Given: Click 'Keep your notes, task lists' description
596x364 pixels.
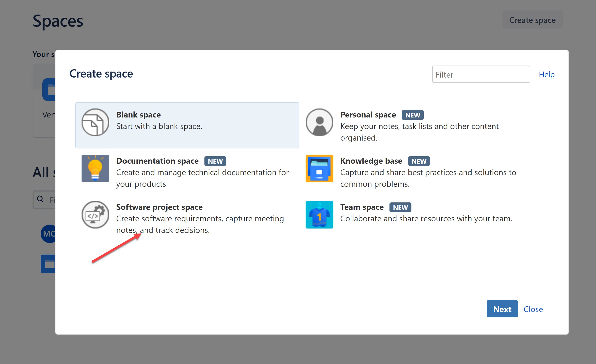Looking at the screenshot, I should (419, 132).
